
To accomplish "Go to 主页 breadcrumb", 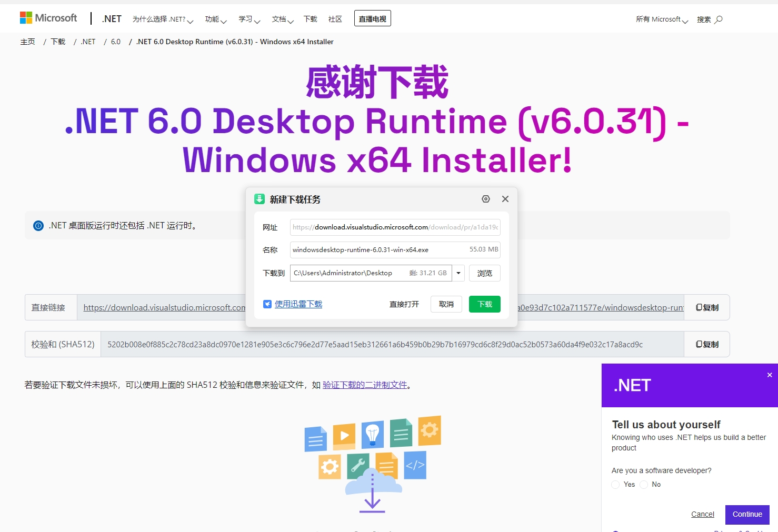I will [x=27, y=42].
